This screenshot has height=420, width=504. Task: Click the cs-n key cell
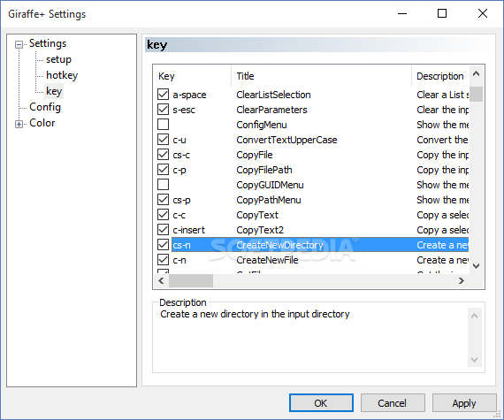[x=181, y=245]
